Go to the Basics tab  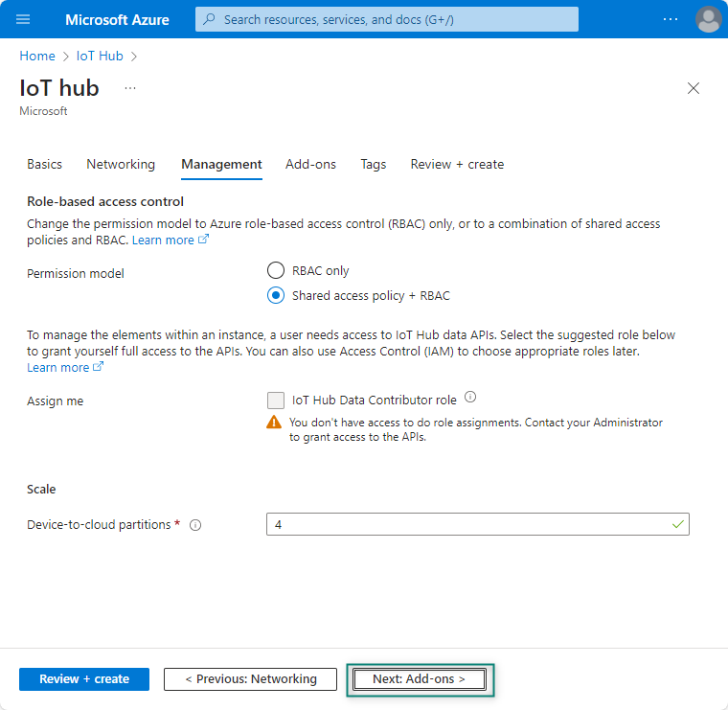click(44, 164)
